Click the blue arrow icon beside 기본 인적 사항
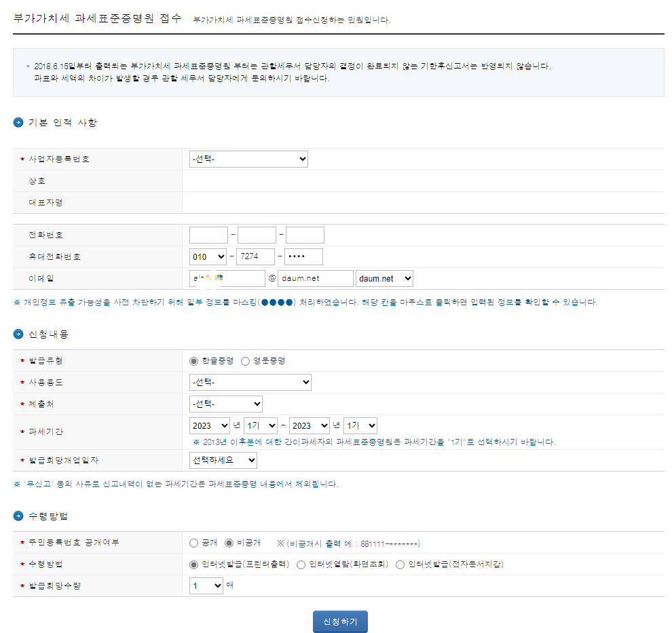Screen dimensions: 672x633 tap(16, 123)
